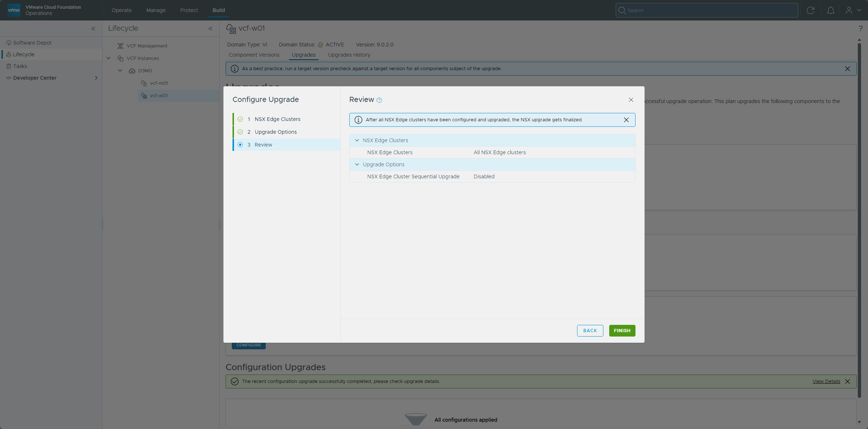Click the Search input field

[x=707, y=10]
